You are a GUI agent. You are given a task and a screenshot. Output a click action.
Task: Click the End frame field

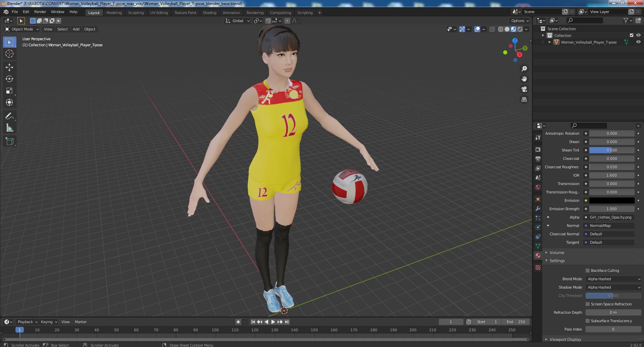[516, 322]
